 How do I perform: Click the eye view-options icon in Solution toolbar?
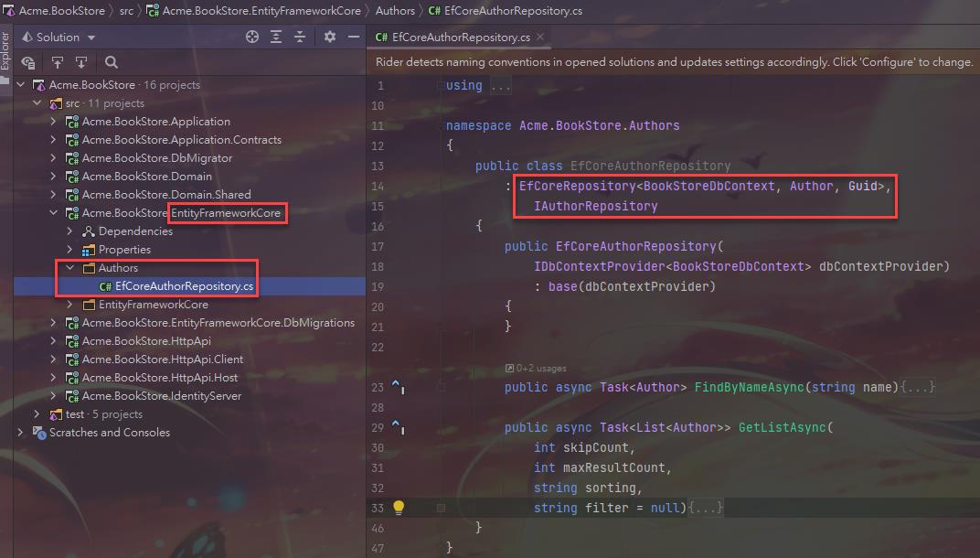[x=28, y=62]
